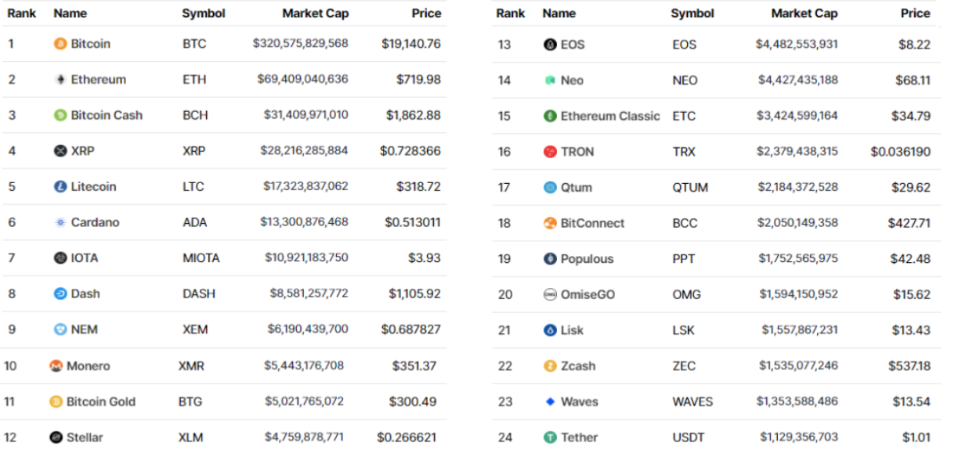Select the QTUM symbol cell

(690, 188)
